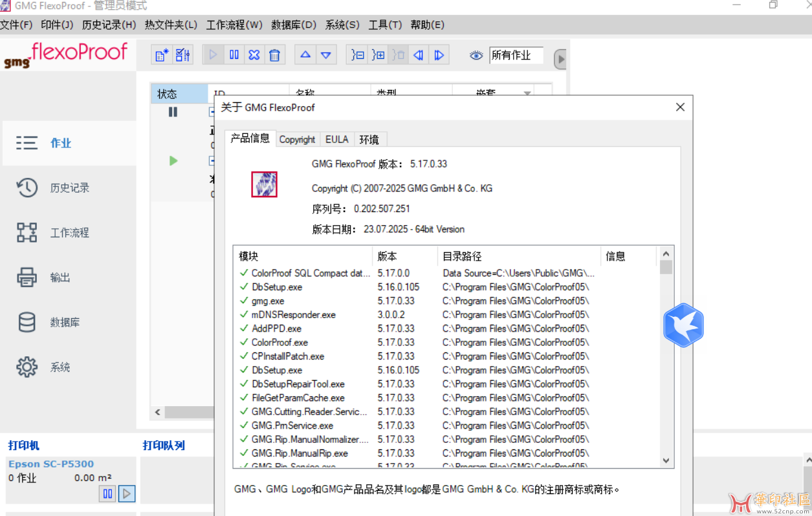Viewport: 812px width, 516px height.
Task: Toggle the eye view filter icon
Action: [x=476, y=56]
